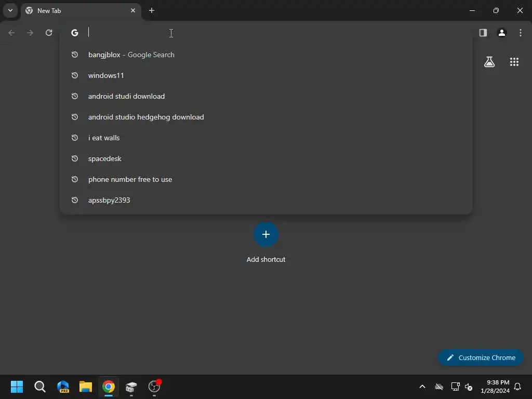Open the tab search dropdown arrow
532x399 pixels.
[10, 10]
